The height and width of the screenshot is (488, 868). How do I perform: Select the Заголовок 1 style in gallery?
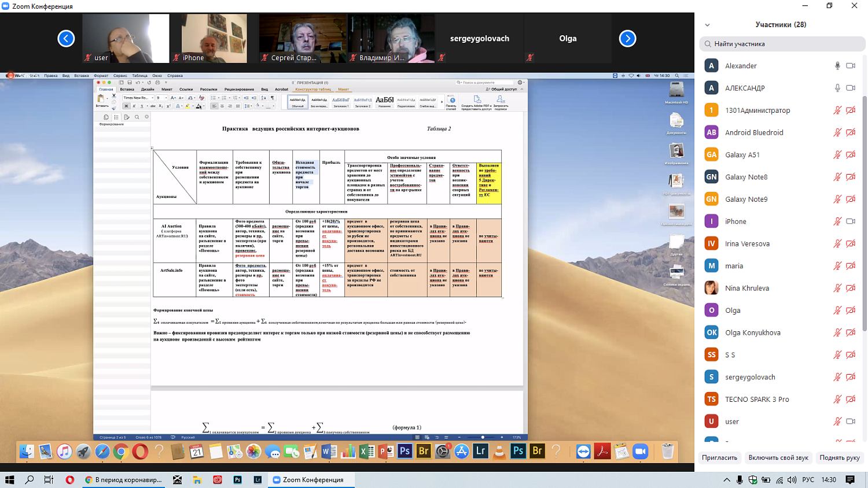[x=341, y=102]
